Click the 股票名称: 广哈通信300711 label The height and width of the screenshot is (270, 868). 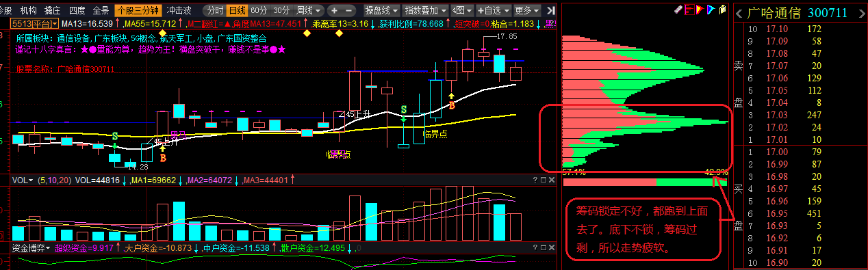(65, 69)
